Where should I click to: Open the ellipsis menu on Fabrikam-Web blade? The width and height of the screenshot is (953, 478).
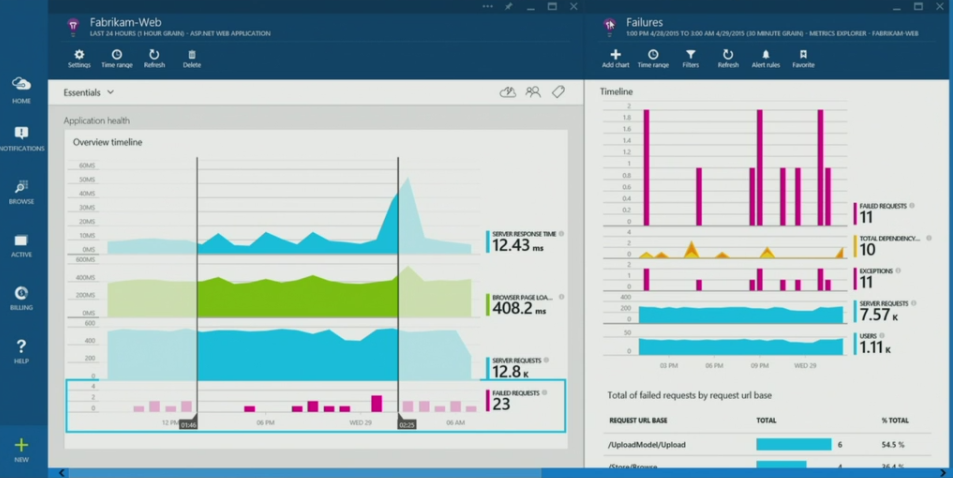[487, 7]
